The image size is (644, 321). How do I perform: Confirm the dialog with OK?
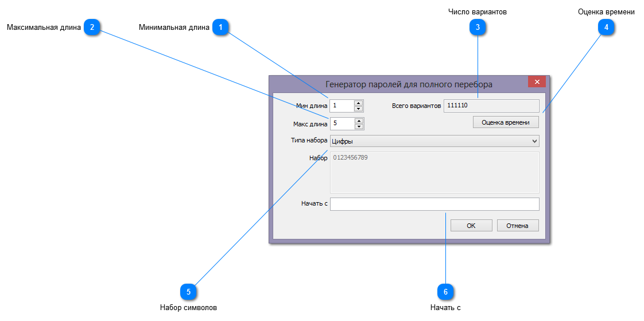click(471, 226)
